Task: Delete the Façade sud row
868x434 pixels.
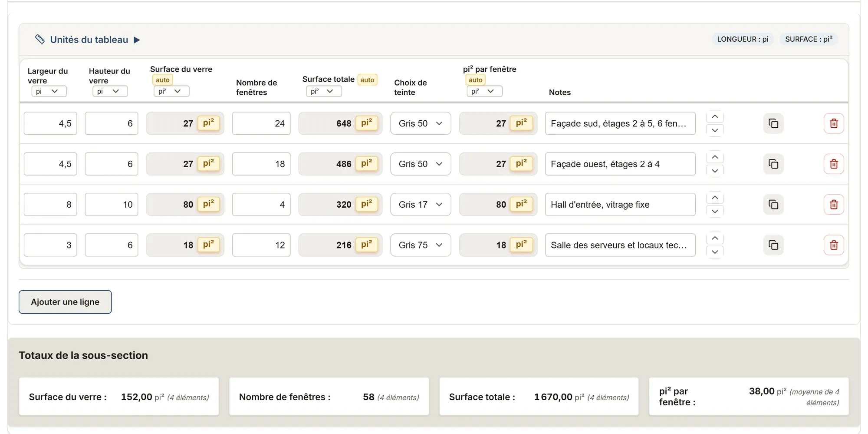Action: [834, 123]
